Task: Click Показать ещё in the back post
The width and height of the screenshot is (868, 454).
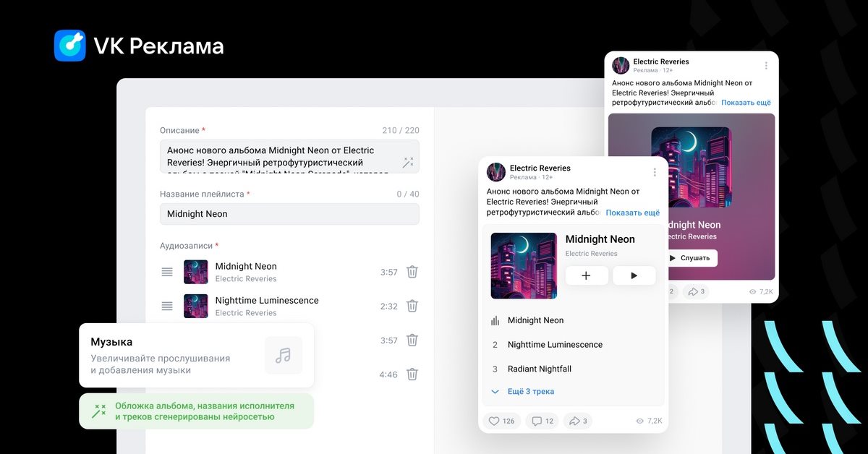Action: coord(746,103)
